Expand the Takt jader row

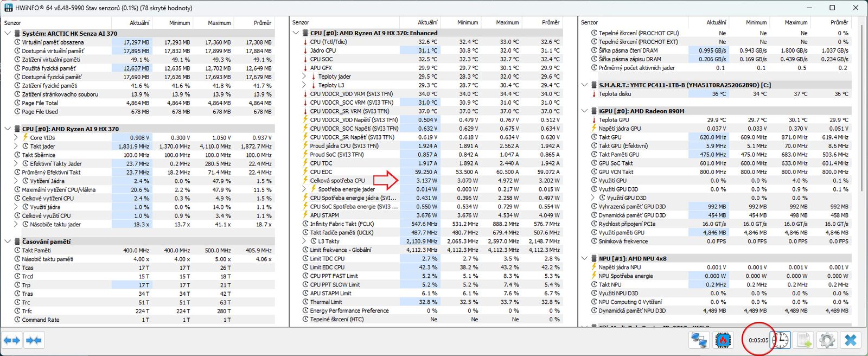click(x=16, y=147)
